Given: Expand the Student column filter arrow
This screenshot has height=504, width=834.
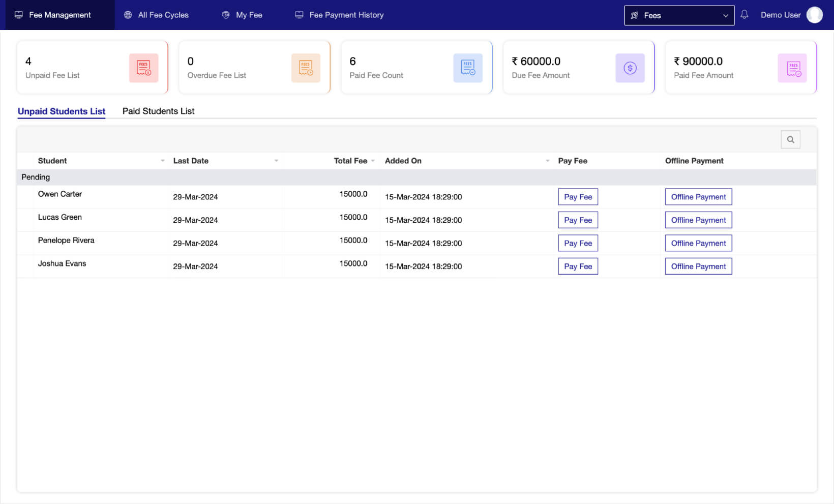Looking at the screenshot, I should [163, 161].
